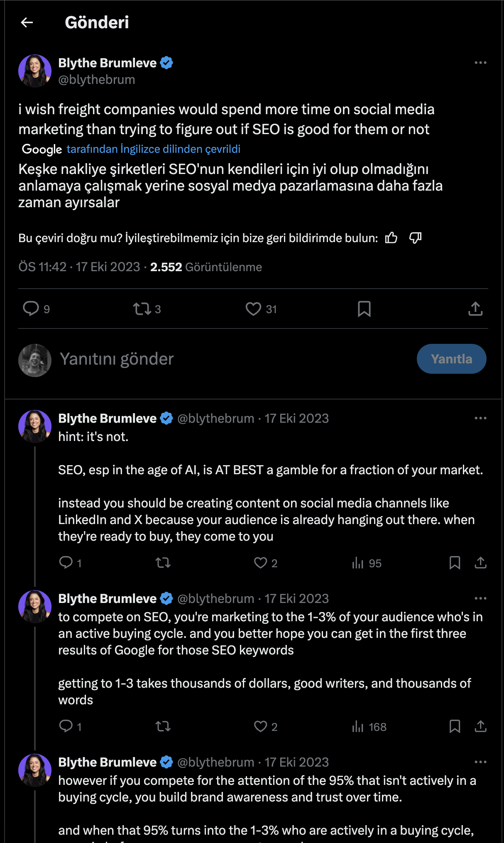Like the 'hint: it's not' reply
This screenshot has width=504, height=843.
[x=260, y=563]
